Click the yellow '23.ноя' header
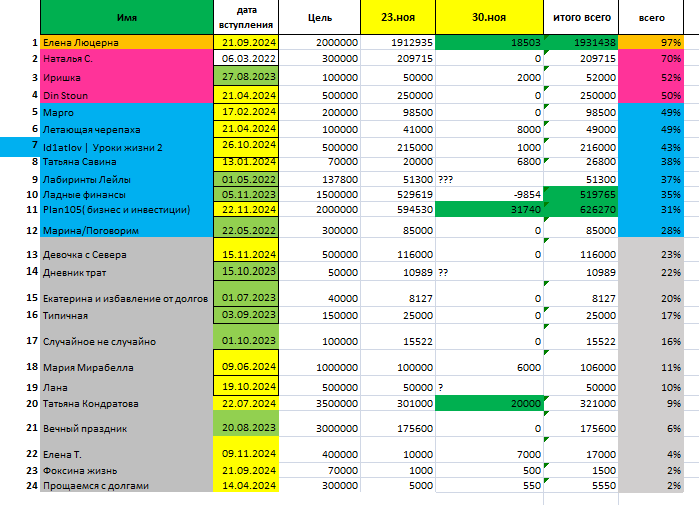This screenshot has height=505, width=699. pyautogui.click(x=398, y=17)
